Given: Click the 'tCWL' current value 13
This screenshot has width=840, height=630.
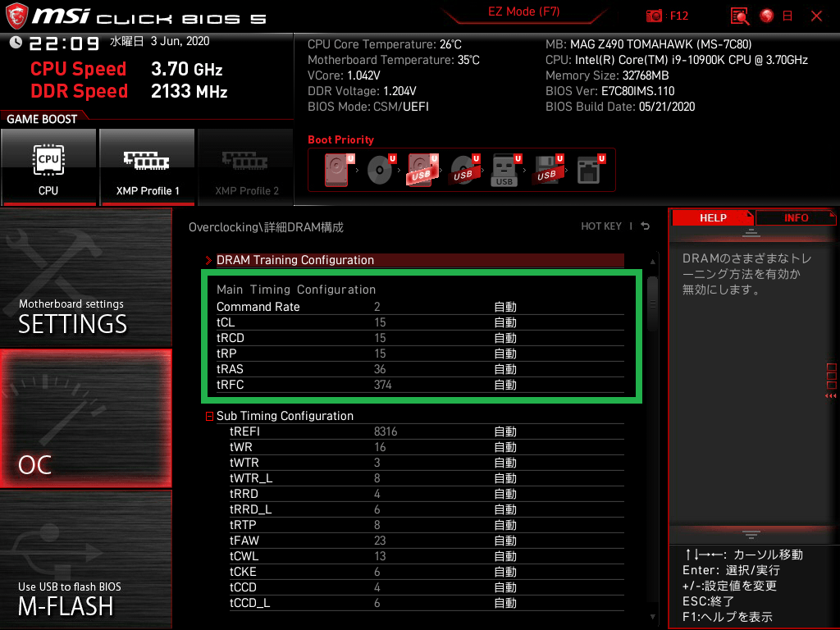Looking at the screenshot, I should pyautogui.click(x=380, y=556).
